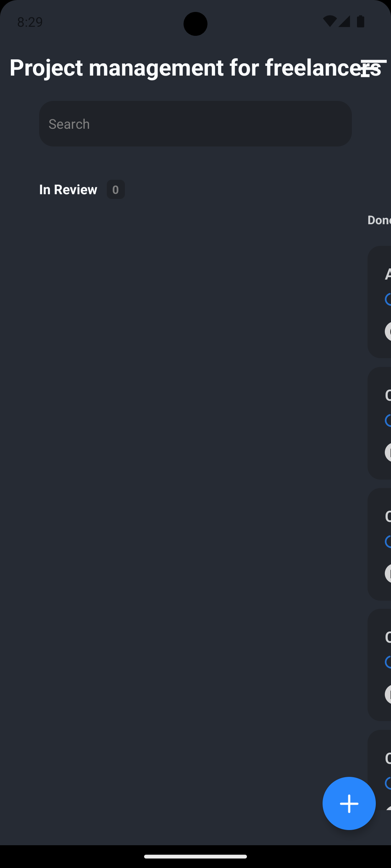Tap the Wi-Fi icon in the status bar
The height and width of the screenshot is (868, 391).
point(329,21)
